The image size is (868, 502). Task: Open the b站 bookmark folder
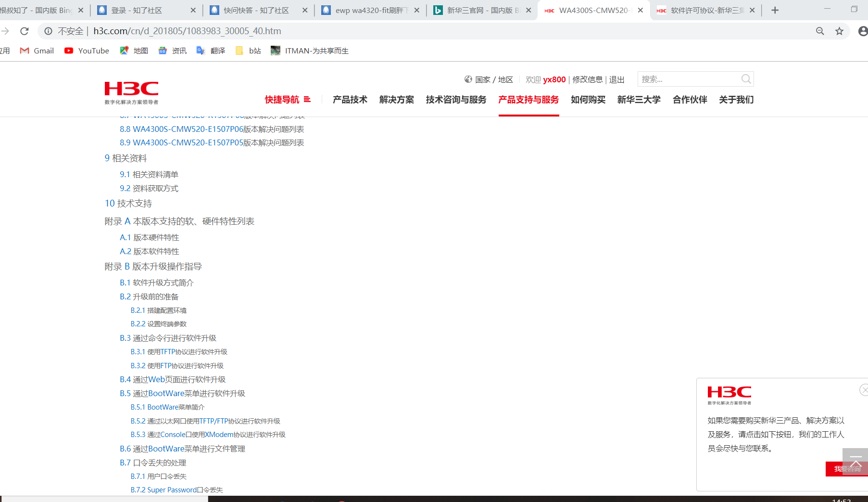coord(248,51)
